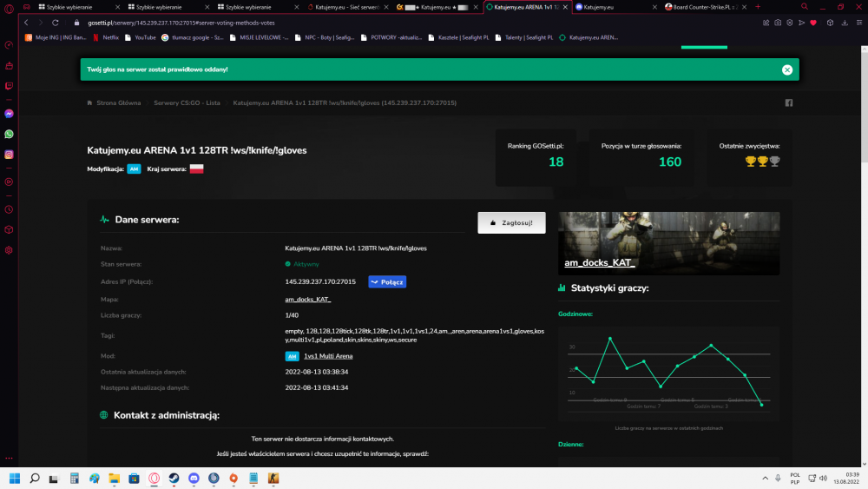Open YouTube bookmark
This screenshot has height=489, width=868.
(140, 37)
